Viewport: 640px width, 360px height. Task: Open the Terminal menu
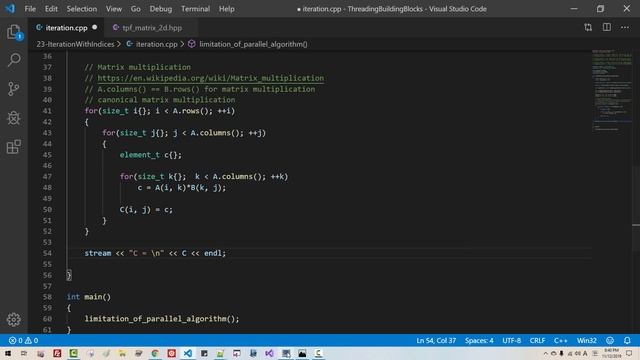coord(195,9)
